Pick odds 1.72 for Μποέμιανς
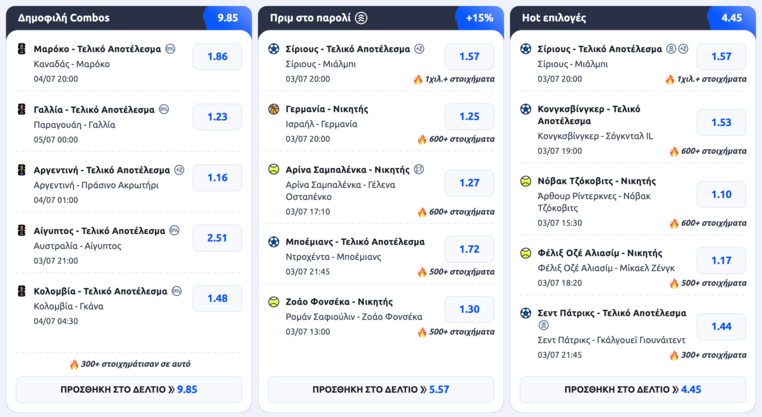 pyautogui.click(x=469, y=249)
